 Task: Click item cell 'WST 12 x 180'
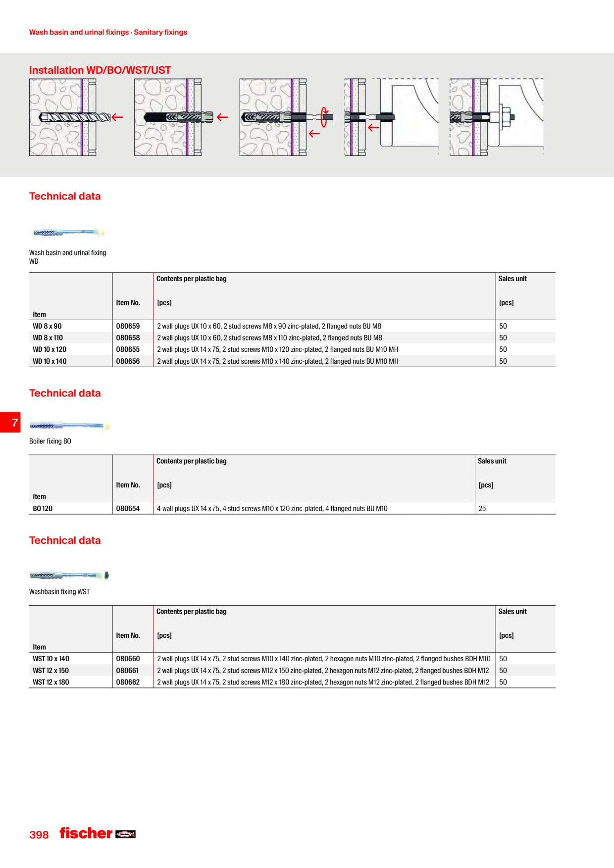[x=51, y=682]
